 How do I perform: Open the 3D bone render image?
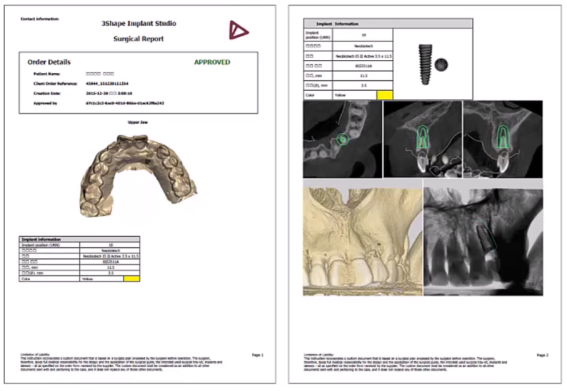[x=363, y=242]
